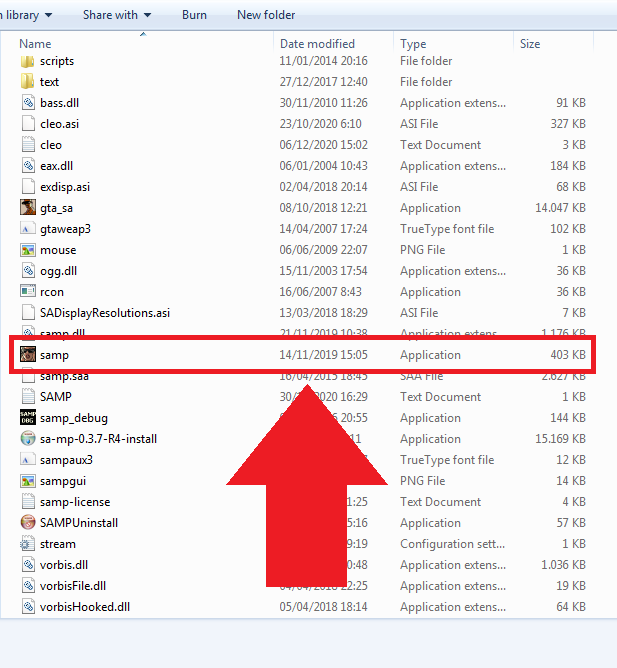Select the samp application icon

click(28, 354)
